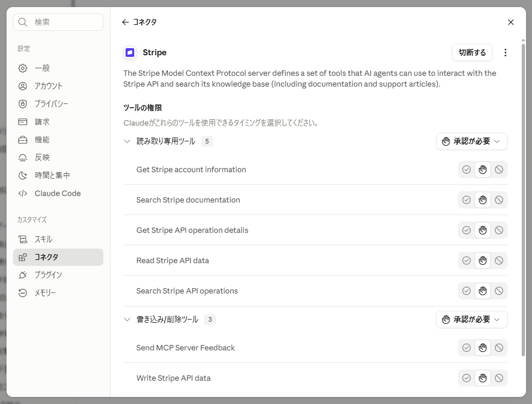Open the メモリー page
Image resolution: width=532 pixels, height=404 pixels.
point(58,292)
